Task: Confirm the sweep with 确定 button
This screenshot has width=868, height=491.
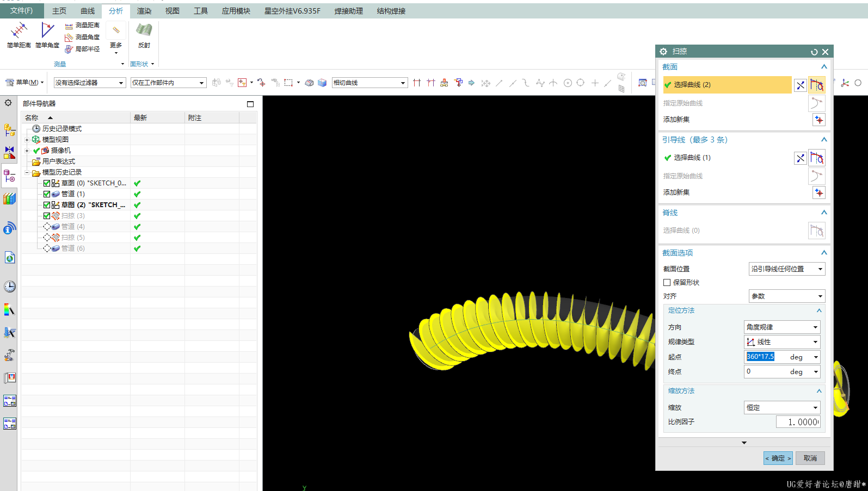Action: click(778, 458)
